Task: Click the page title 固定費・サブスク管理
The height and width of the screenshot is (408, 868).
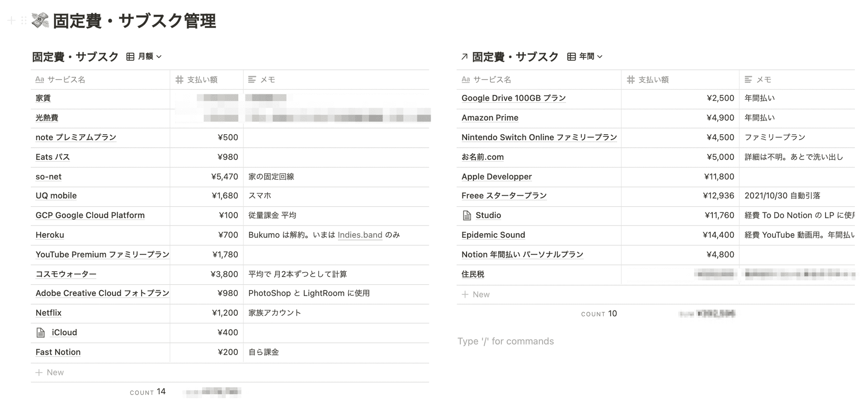Action: click(x=134, y=21)
